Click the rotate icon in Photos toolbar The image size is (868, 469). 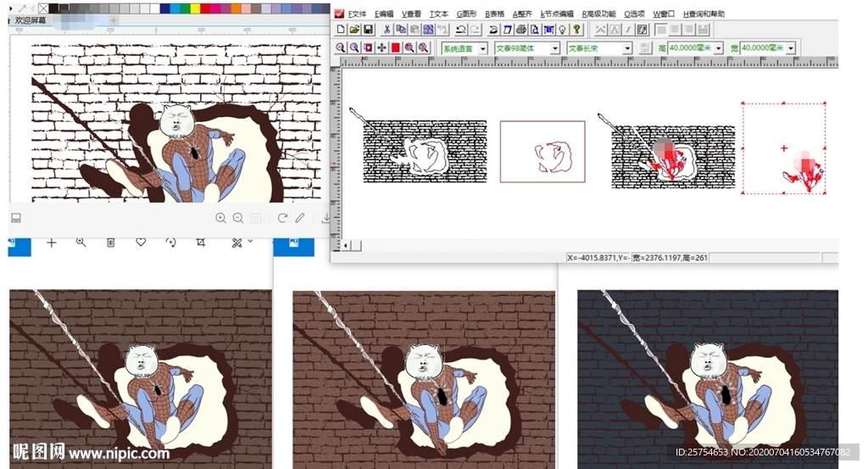coord(170,243)
